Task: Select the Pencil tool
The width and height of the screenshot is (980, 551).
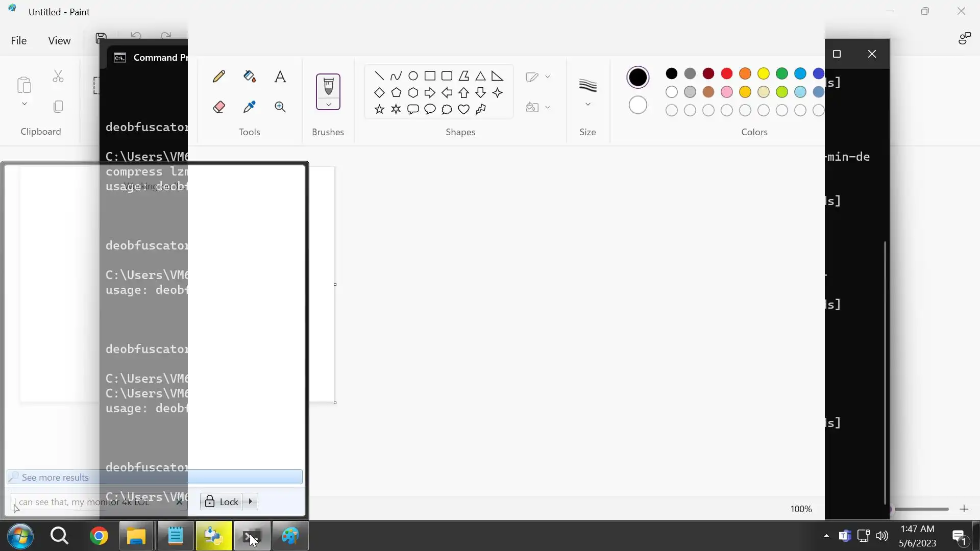Action: (219, 77)
